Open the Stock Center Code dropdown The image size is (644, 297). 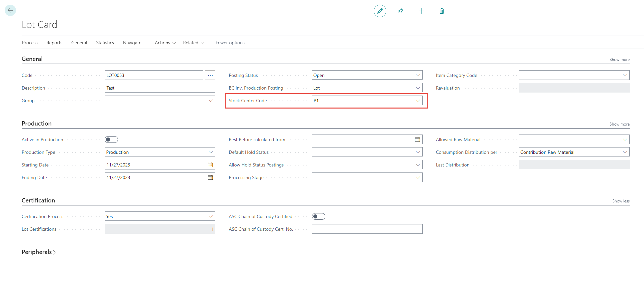tap(418, 101)
